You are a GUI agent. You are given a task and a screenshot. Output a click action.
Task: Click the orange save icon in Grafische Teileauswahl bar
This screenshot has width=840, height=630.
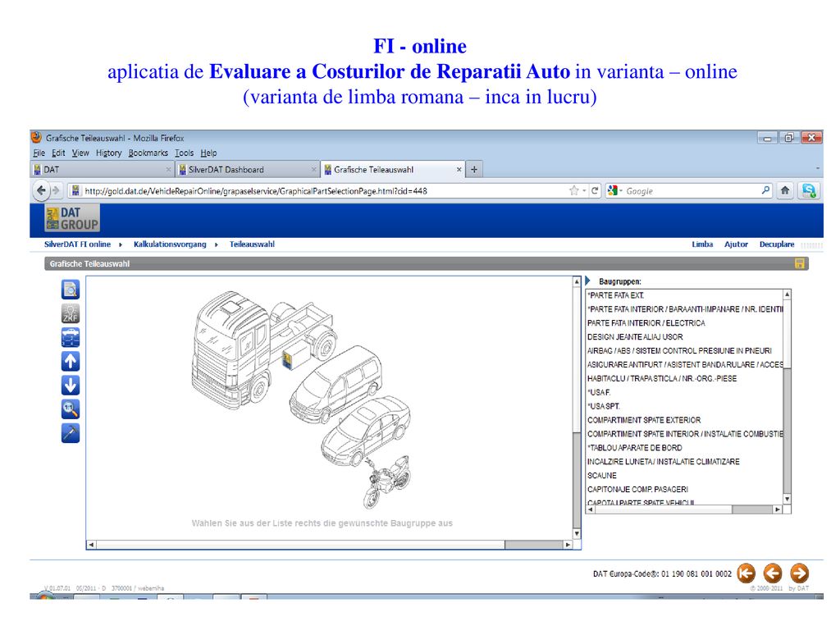click(x=799, y=263)
